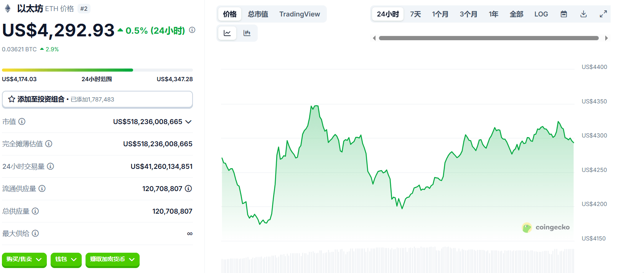Open the 钱包 dropdown
Screen dimensions: 644x273
tap(66, 260)
